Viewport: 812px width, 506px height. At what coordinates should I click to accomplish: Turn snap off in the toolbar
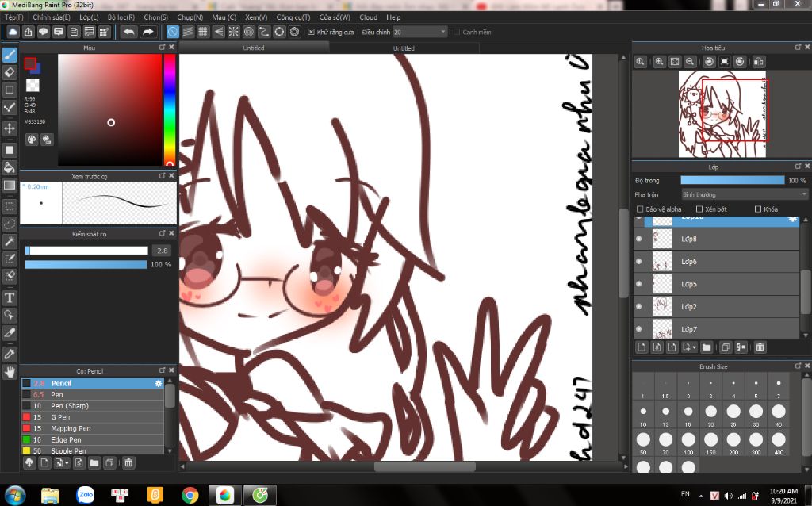[x=172, y=32]
